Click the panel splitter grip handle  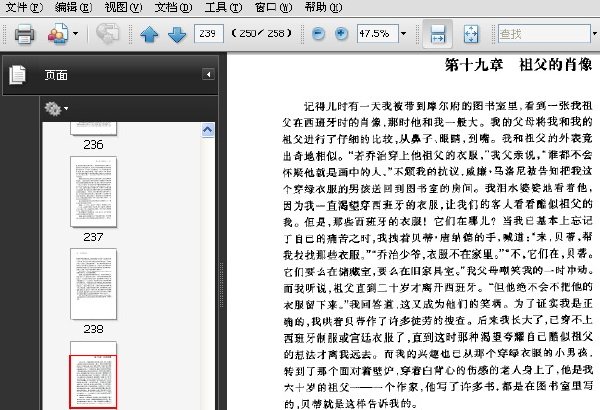(x=221, y=284)
